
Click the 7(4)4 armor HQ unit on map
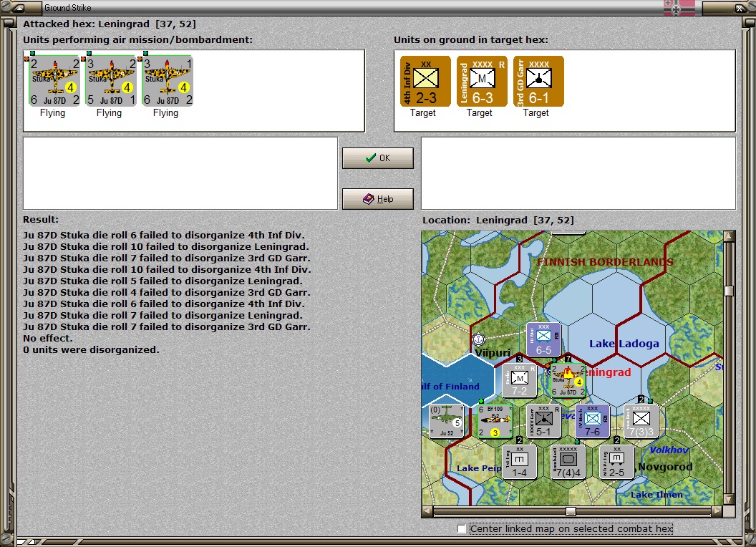click(568, 462)
